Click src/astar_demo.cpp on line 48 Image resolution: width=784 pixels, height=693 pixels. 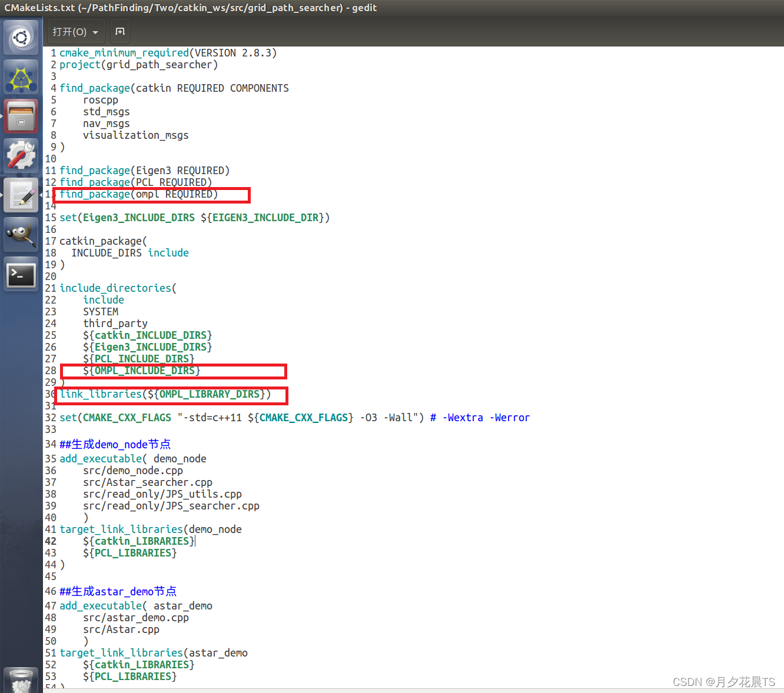point(136,618)
